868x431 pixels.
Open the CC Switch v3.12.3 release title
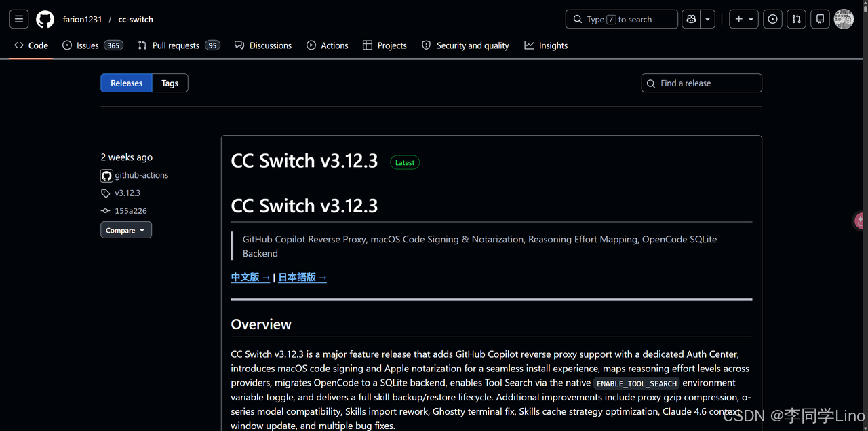point(304,161)
